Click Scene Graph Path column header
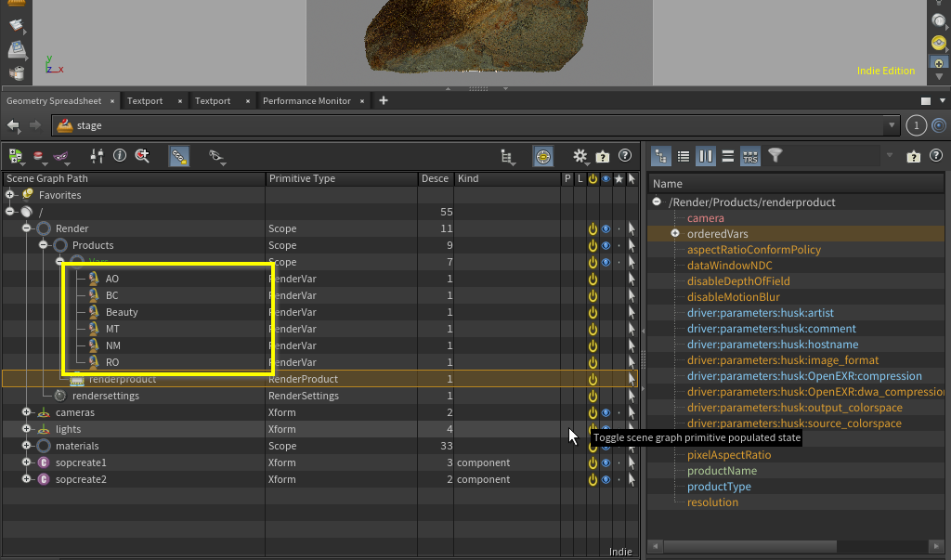 pos(134,178)
